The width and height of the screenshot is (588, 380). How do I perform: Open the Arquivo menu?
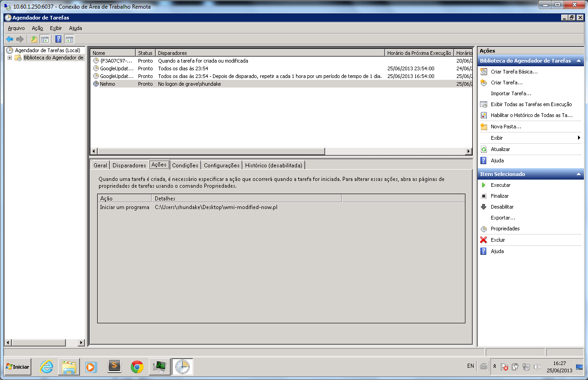[16, 28]
